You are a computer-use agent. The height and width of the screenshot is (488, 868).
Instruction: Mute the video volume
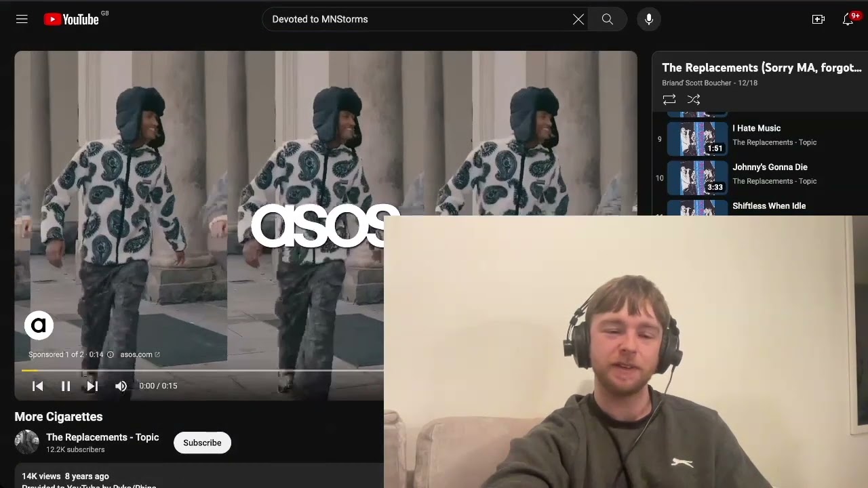click(121, 386)
